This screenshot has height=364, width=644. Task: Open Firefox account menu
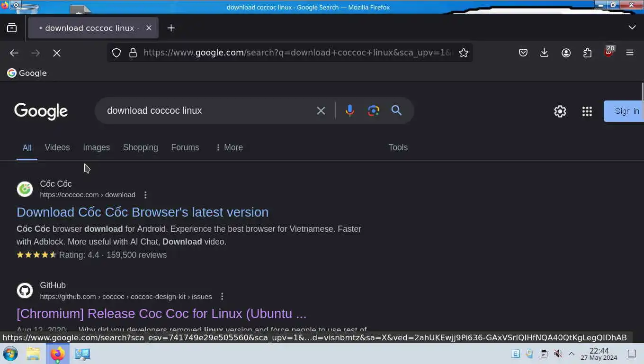click(x=566, y=53)
